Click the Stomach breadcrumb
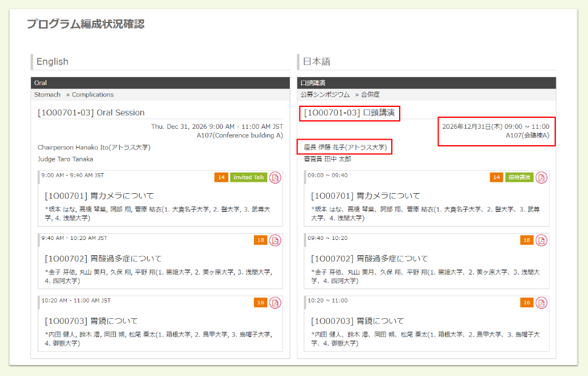 [x=47, y=95]
